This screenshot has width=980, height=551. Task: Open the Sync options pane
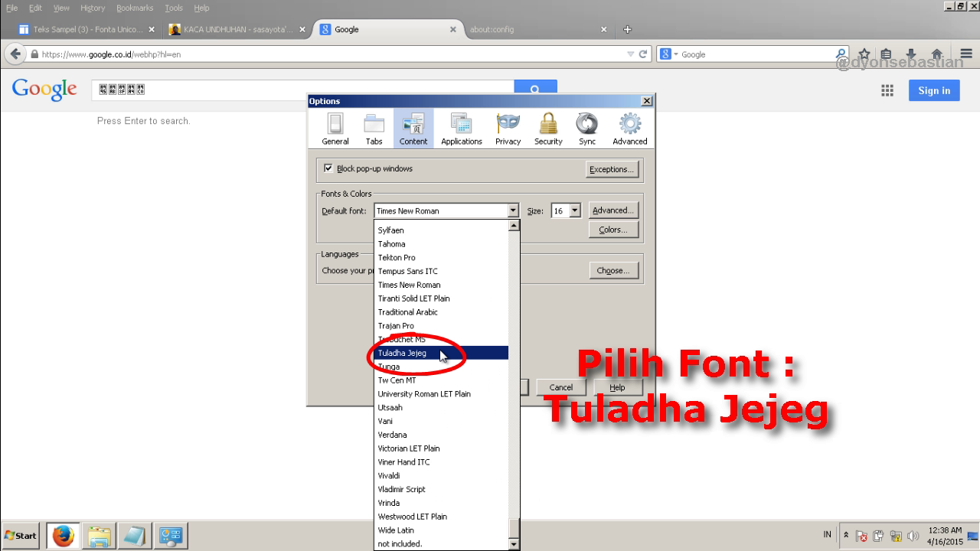(587, 129)
